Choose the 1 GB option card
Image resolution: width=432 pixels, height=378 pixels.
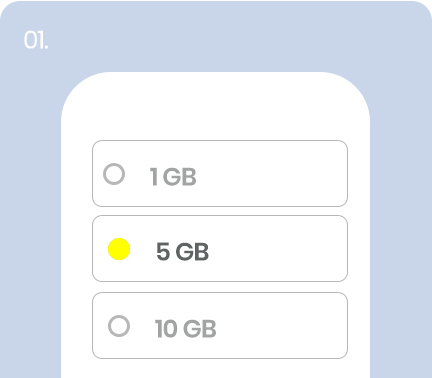[220, 173]
